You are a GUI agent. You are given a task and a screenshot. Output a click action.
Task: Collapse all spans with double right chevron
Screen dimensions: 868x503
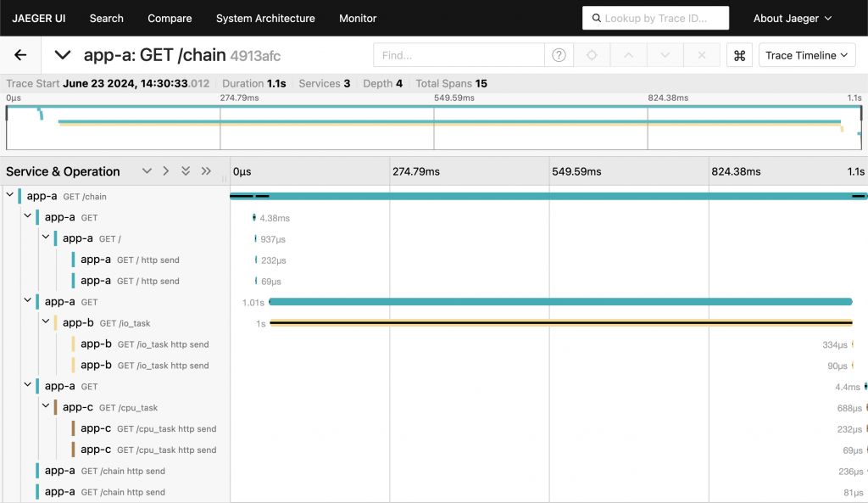207,171
